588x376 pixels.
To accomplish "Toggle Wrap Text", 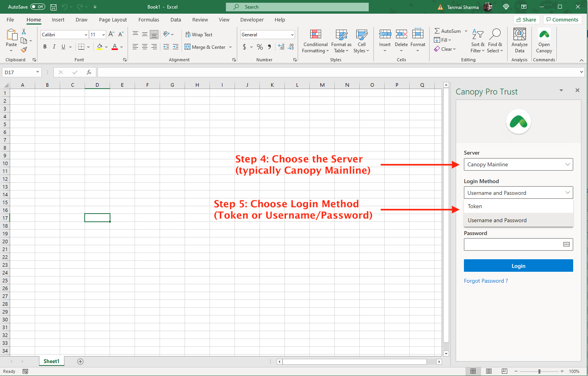I will 199,34.
